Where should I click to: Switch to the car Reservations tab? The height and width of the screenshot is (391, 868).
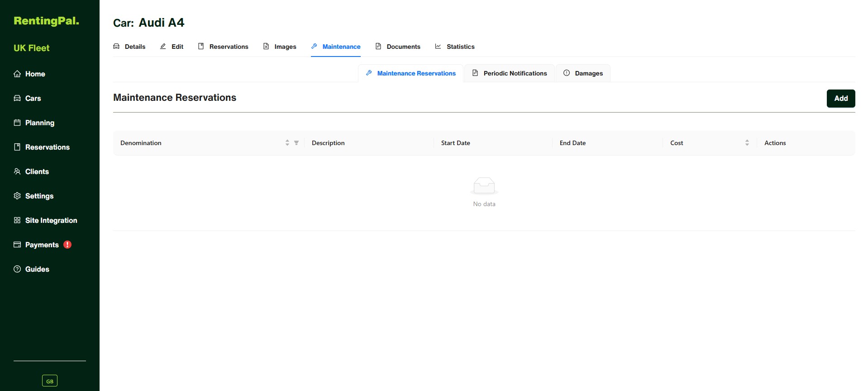click(223, 47)
